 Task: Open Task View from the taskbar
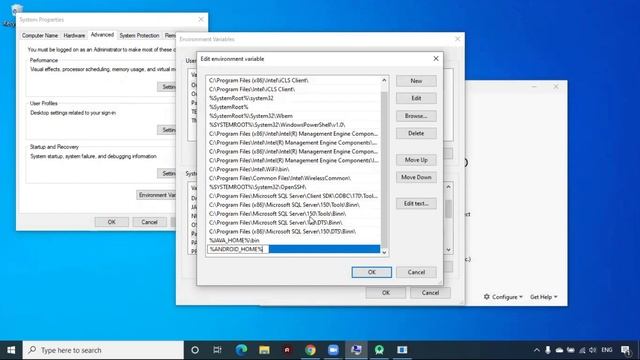click(218, 350)
